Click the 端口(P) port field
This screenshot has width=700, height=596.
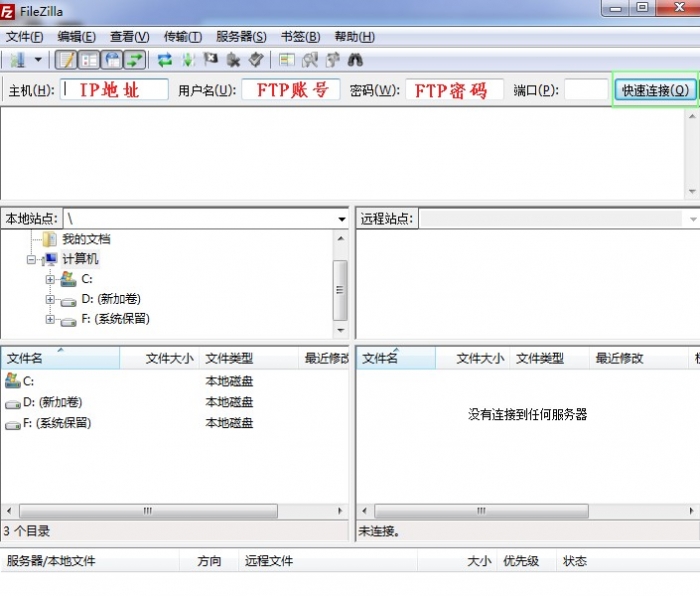coord(587,90)
